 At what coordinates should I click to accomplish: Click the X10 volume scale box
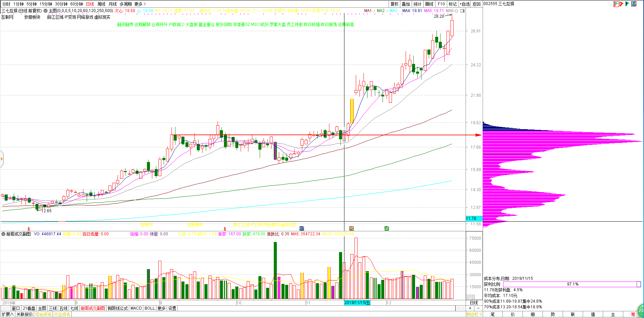click(x=470, y=298)
